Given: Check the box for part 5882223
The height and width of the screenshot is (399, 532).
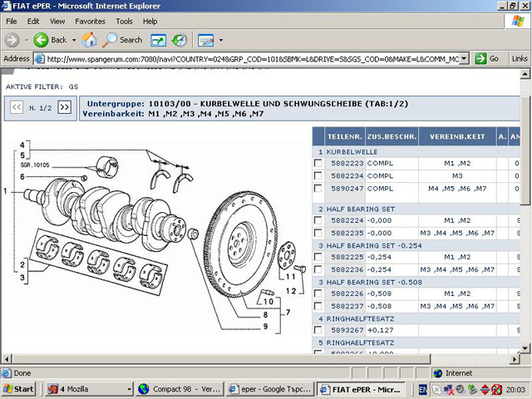Looking at the screenshot, I should point(318,164).
